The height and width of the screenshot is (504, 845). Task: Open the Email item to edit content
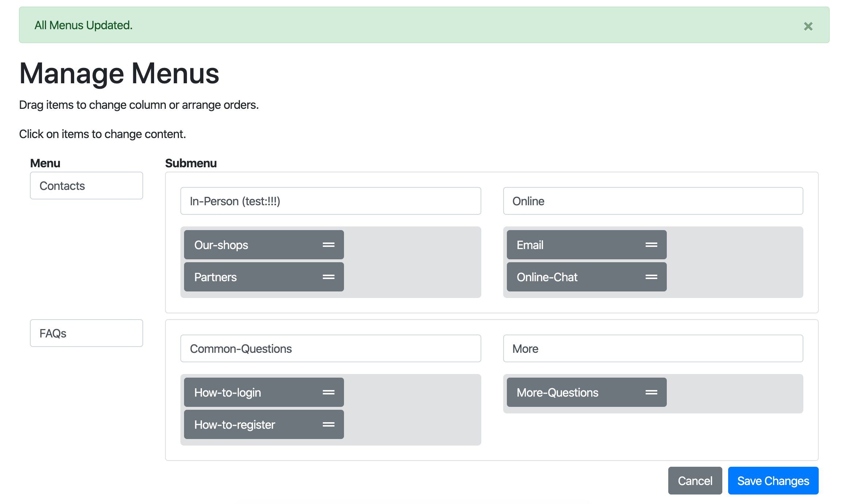(559, 245)
